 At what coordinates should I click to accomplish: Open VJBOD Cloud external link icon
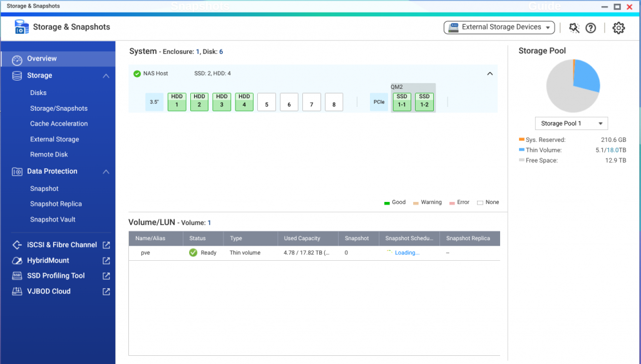pyautogui.click(x=106, y=291)
